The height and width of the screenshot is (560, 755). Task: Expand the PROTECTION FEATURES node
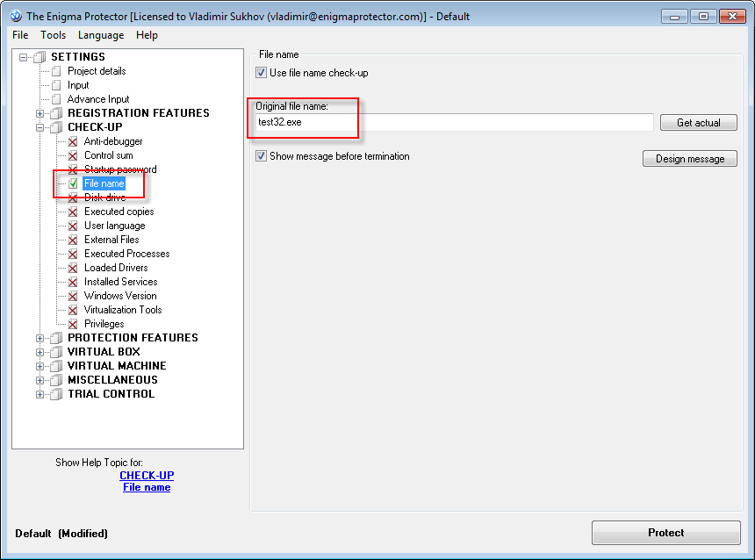[x=40, y=339]
